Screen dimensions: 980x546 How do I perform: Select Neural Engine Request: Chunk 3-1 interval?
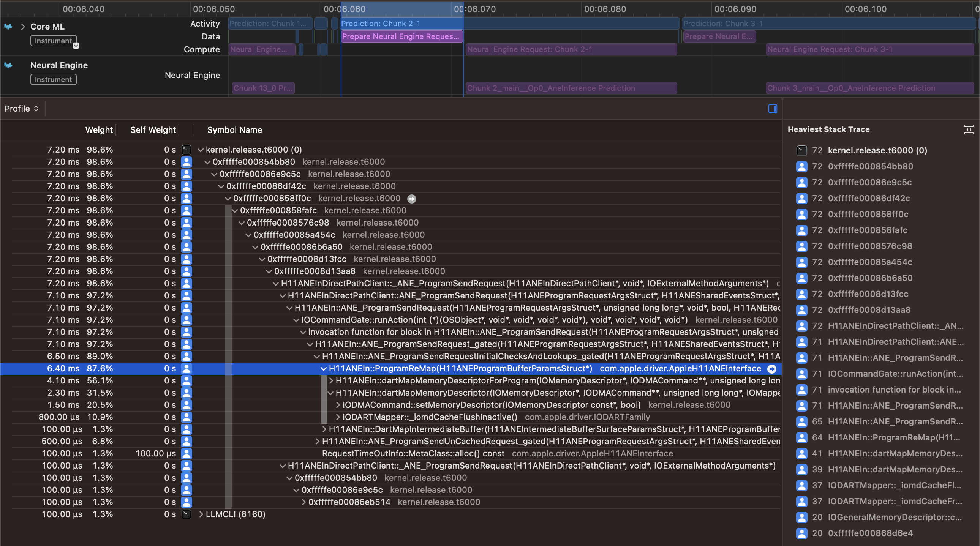(870, 49)
